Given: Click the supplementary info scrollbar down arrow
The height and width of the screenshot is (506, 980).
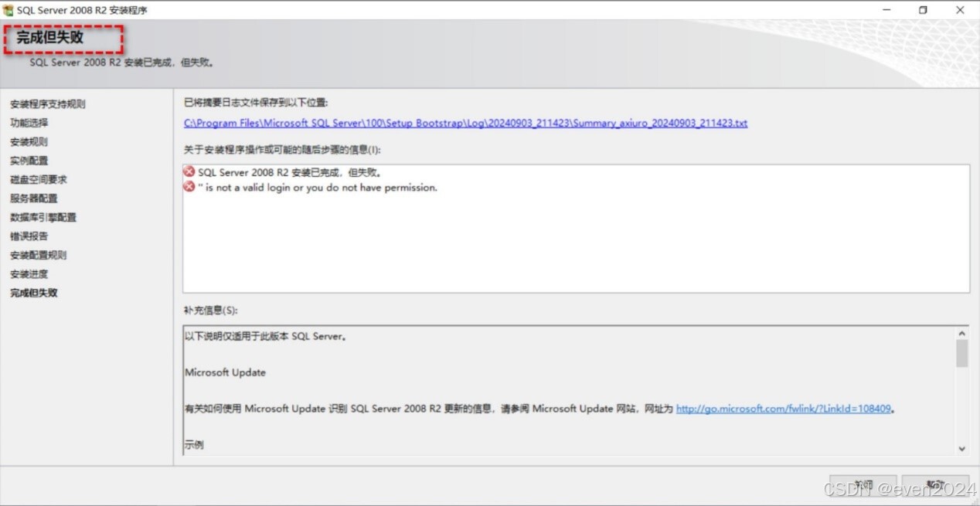Looking at the screenshot, I should point(962,448).
